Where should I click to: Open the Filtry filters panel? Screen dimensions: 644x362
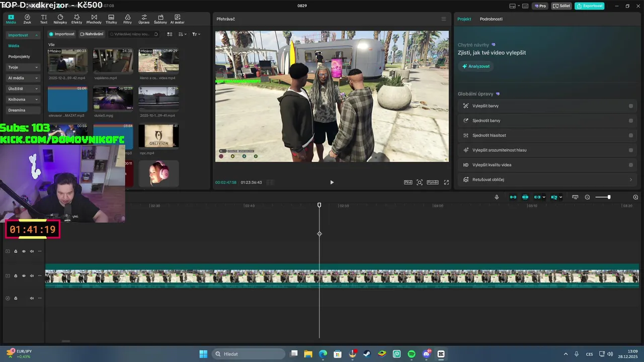[x=127, y=19]
